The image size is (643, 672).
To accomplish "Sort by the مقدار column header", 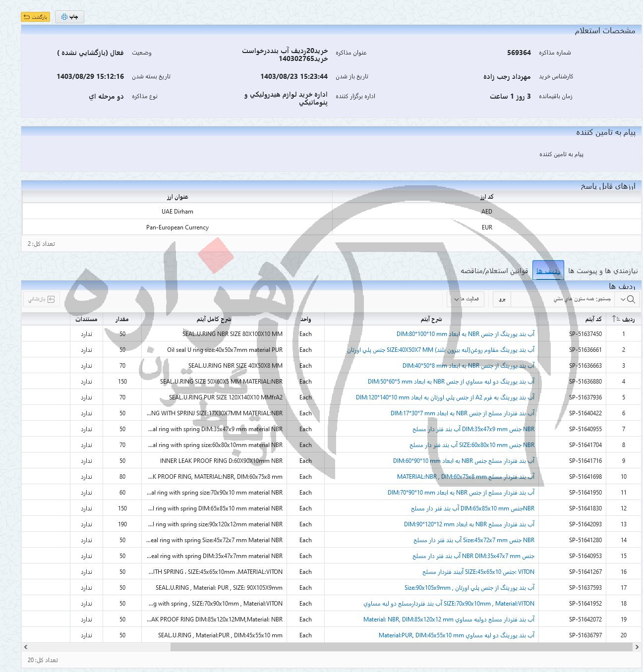I will coord(122,319).
